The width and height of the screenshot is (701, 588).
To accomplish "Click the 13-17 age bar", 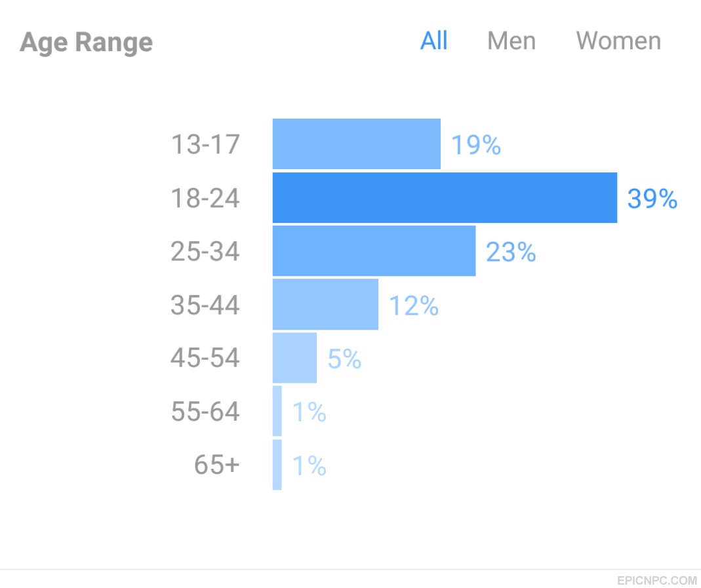I will coord(357,144).
